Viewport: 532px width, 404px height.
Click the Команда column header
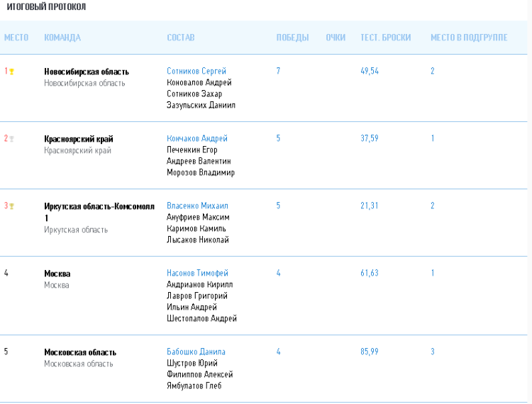coord(62,38)
